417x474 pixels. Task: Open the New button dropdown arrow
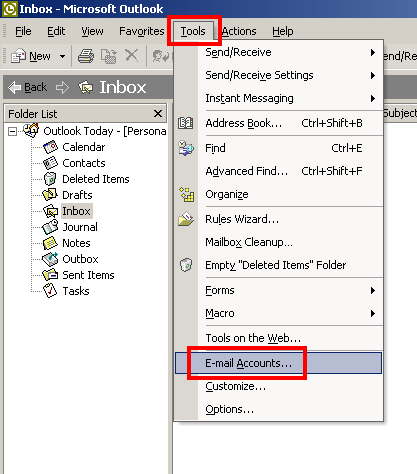click(x=62, y=56)
